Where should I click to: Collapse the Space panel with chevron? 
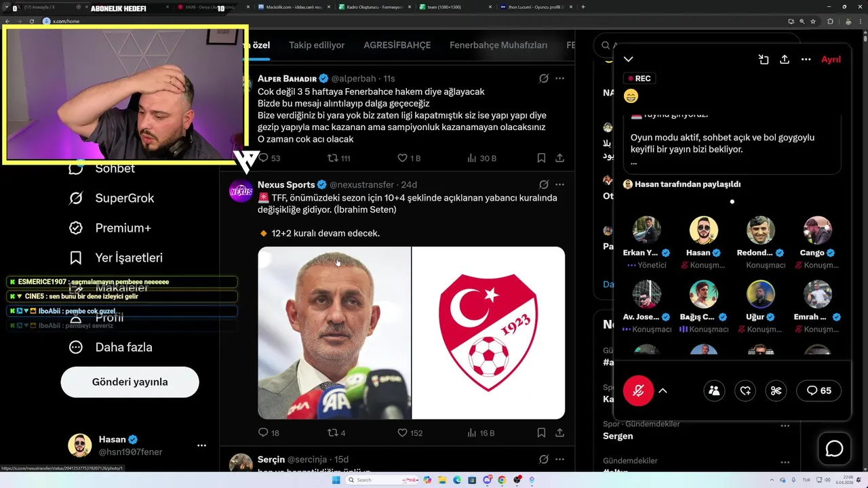[x=629, y=60]
